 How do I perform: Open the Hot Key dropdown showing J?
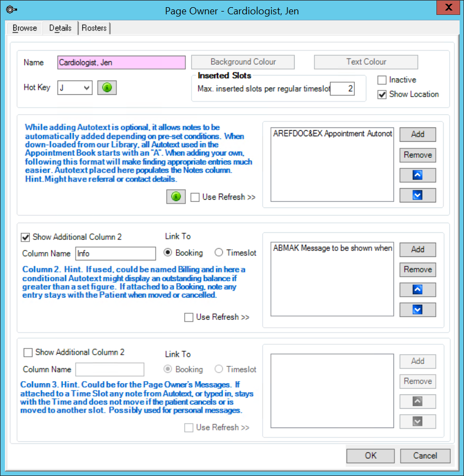87,88
